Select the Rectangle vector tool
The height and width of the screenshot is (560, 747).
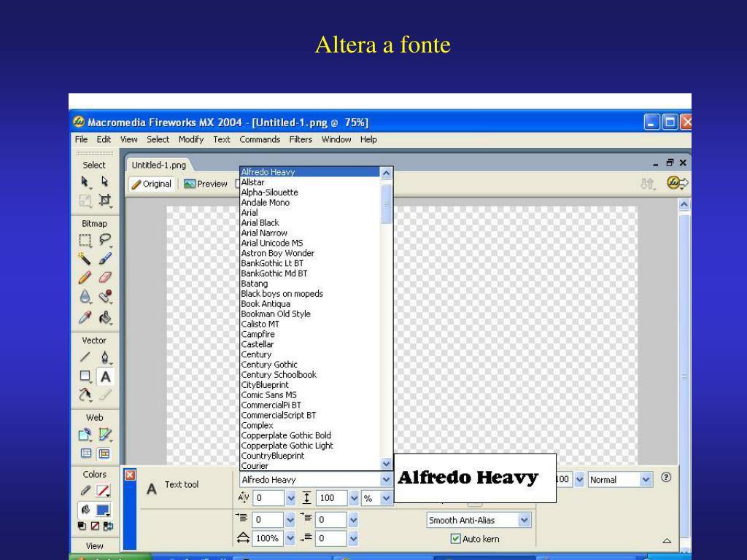(x=85, y=376)
